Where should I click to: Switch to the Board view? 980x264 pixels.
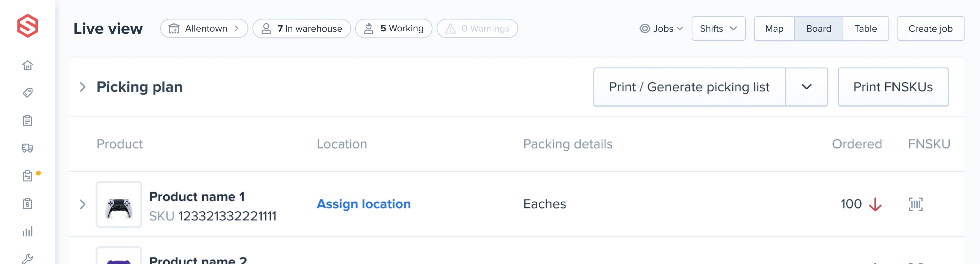(x=818, y=28)
